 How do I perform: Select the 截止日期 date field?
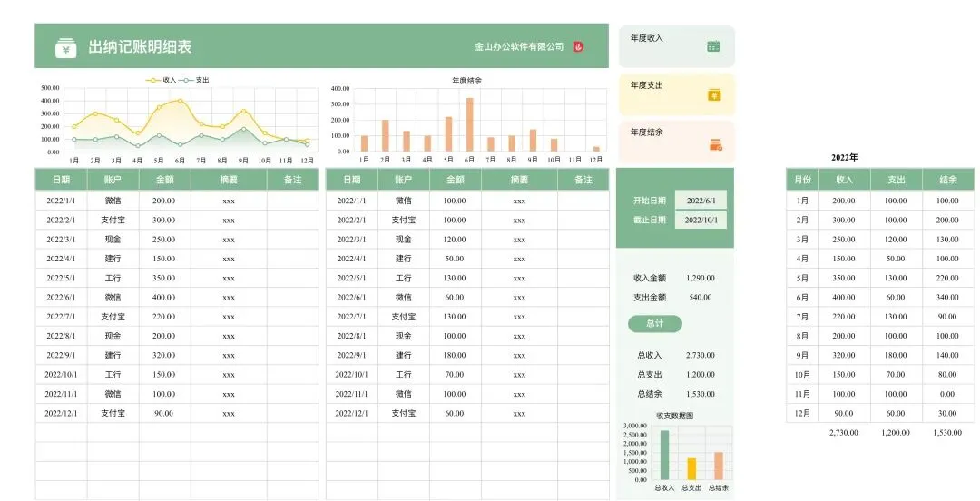[x=701, y=221]
